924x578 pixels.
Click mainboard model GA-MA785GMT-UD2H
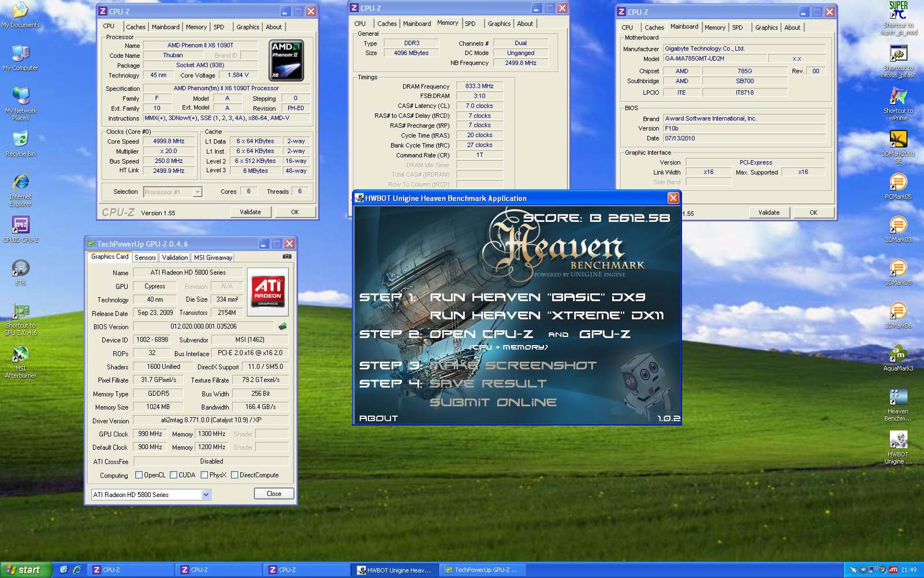(x=715, y=59)
